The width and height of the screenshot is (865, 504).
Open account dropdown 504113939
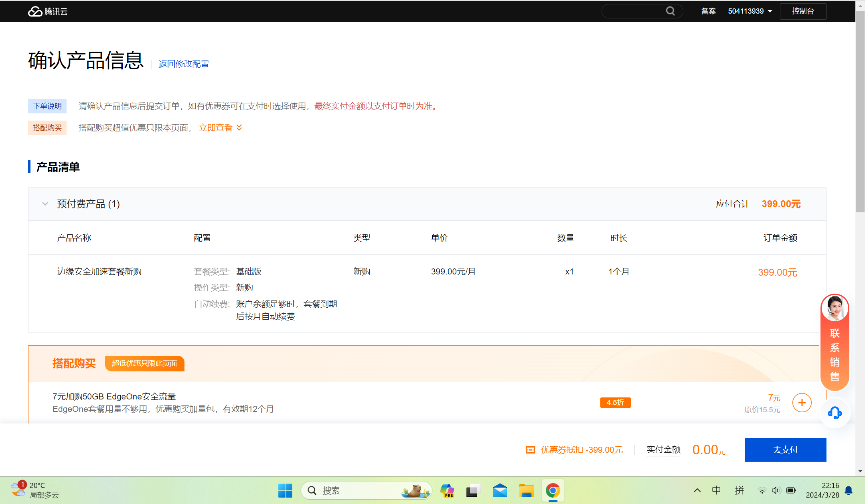tap(750, 11)
